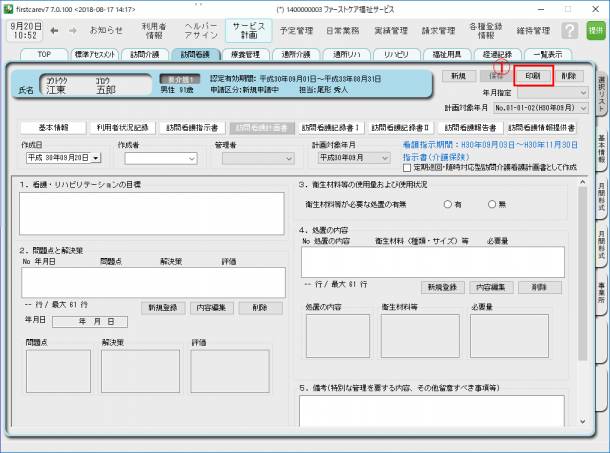
Task: Open the 作成日 date dropdown
Action: pos(96,157)
